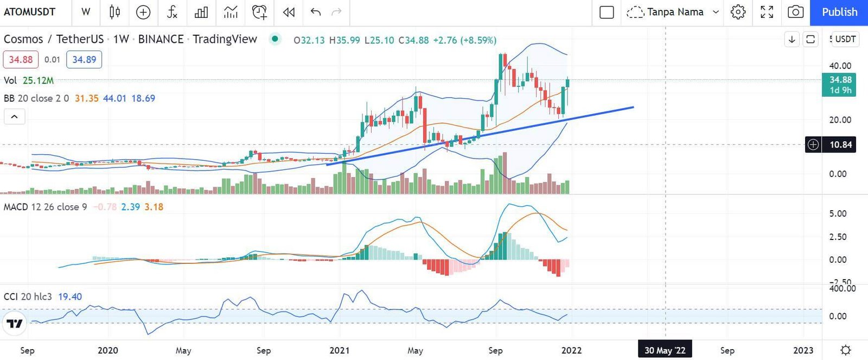Toggle the square icon beside USDT
This screenshot has width=868, height=360.
(x=810, y=39)
